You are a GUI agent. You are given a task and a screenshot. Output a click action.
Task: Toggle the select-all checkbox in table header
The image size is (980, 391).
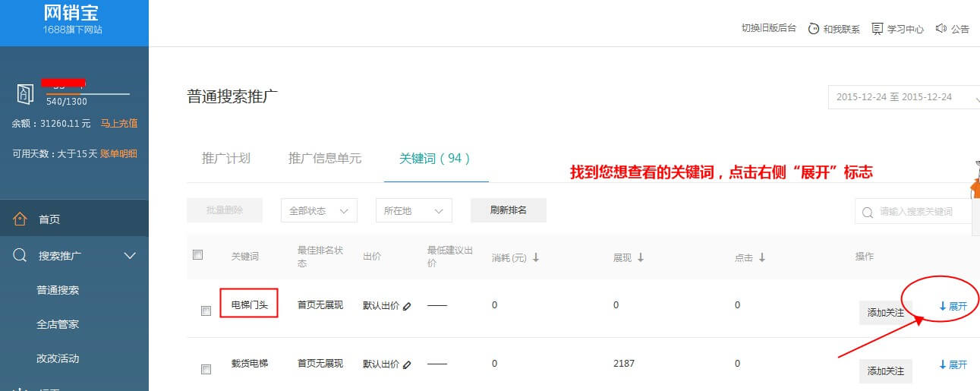(x=198, y=255)
